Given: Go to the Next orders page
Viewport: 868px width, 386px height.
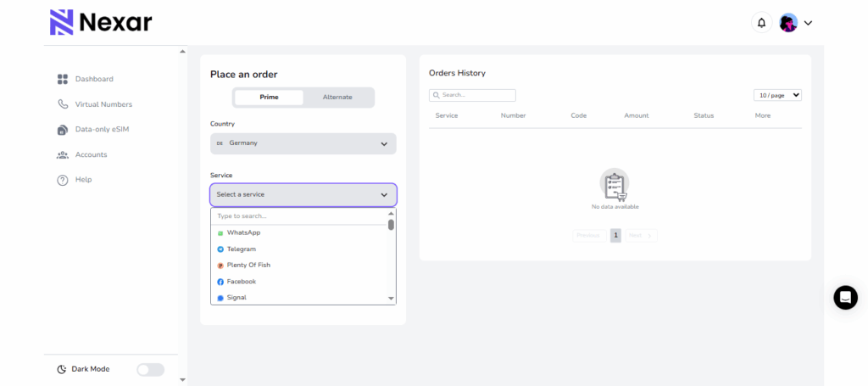Looking at the screenshot, I should pyautogui.click(x=641, y=235).
